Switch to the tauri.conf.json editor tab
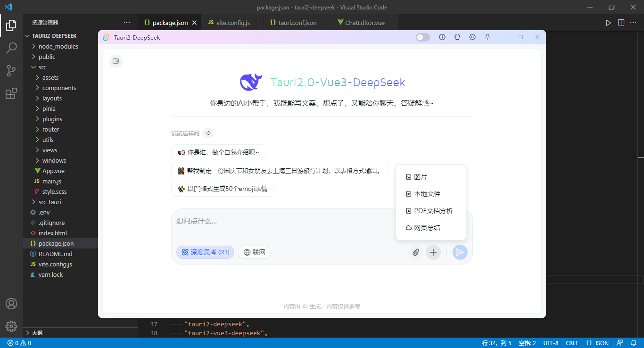Image resolution: width=644 pixels, height=348 pixels. [x=297, y=23]
